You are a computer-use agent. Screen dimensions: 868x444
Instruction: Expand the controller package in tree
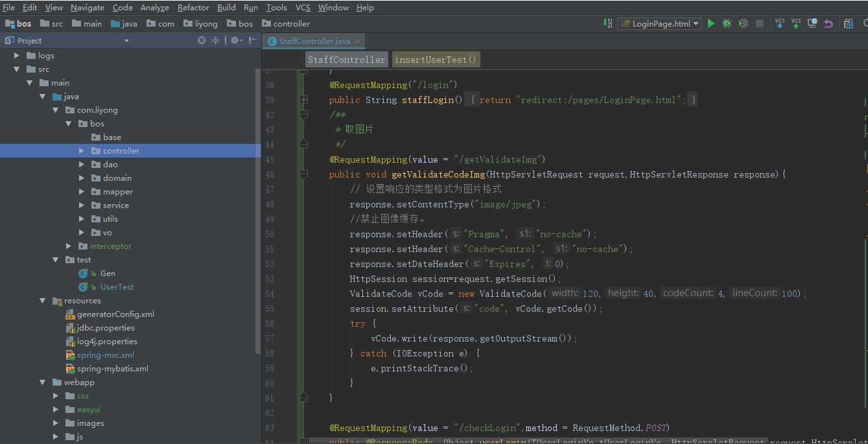82,151
